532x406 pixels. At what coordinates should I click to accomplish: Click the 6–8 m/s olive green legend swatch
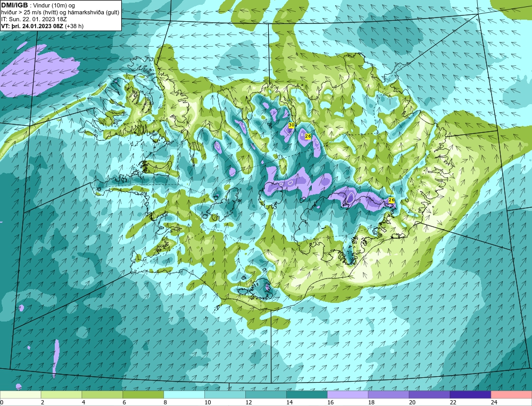point(143,395)
